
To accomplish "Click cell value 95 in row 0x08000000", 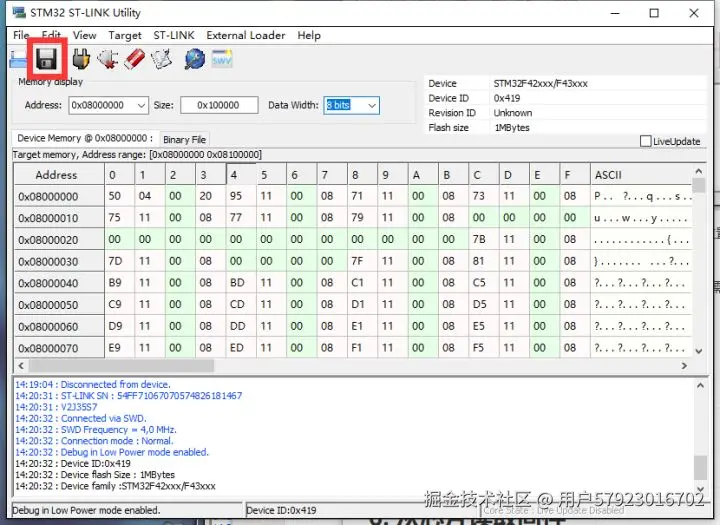I will pyautogui.click(x=241, y=196).
